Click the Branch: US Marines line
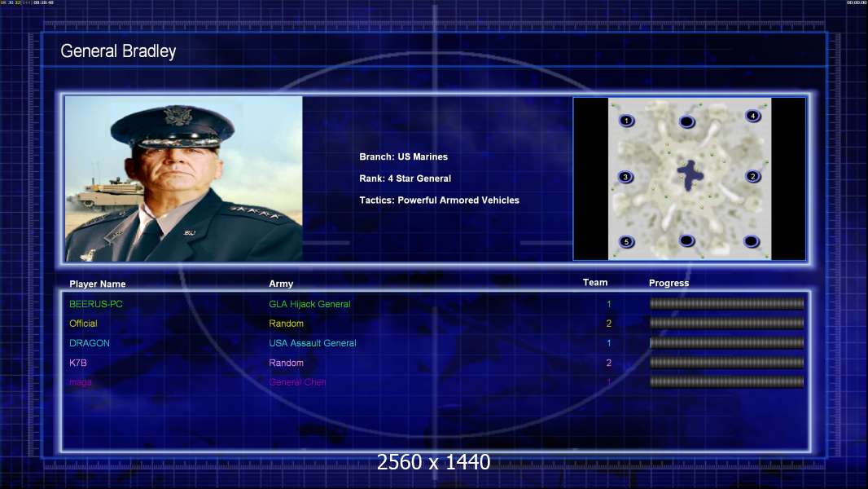The width and height of the screenshot is (868, 489). pos(404,156)
